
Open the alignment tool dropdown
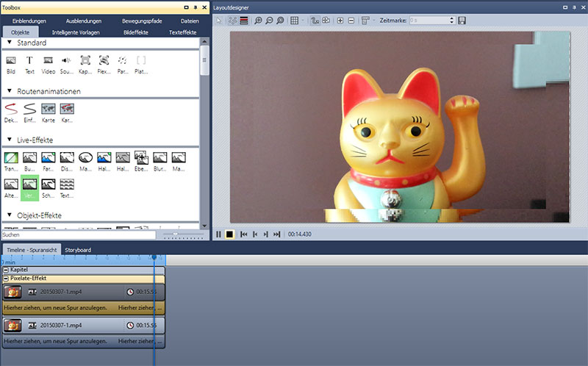[374, 21]
